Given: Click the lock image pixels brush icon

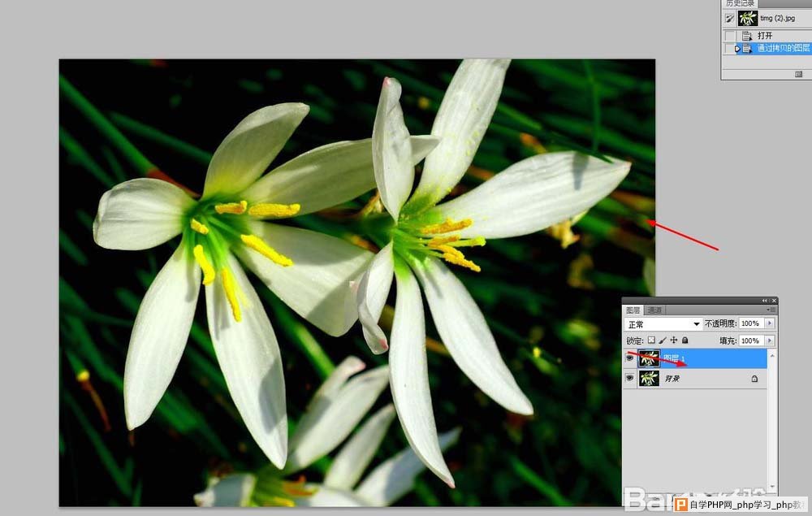Looking at the screenshot, I should click(x=663, y=340).
